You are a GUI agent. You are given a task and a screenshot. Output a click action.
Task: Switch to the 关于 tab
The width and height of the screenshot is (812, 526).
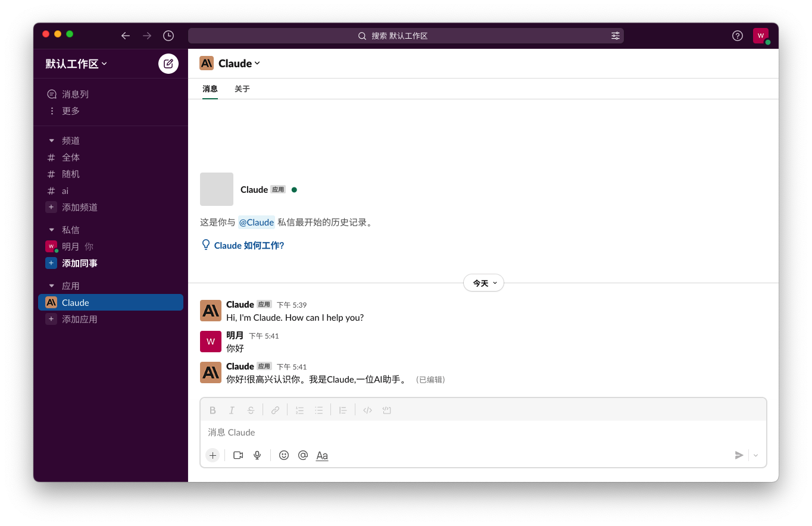(x=242, y=89)
